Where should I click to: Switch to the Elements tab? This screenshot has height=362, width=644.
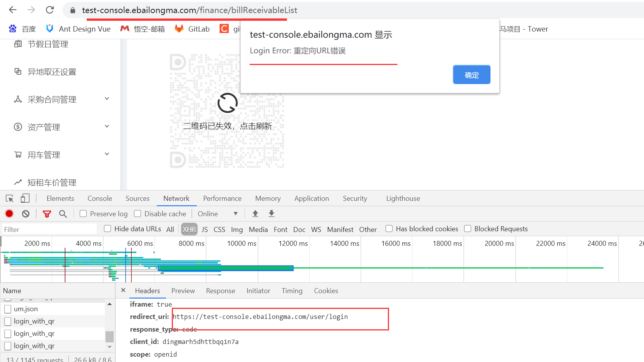point(60,199)
